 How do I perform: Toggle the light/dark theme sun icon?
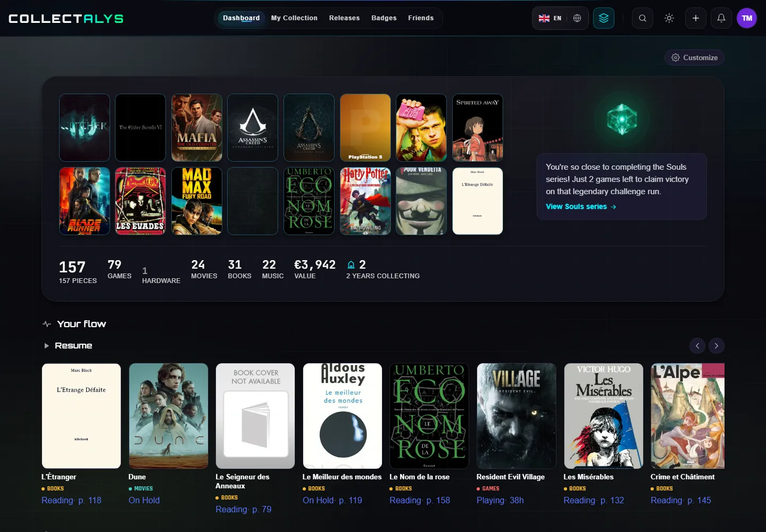669,18
